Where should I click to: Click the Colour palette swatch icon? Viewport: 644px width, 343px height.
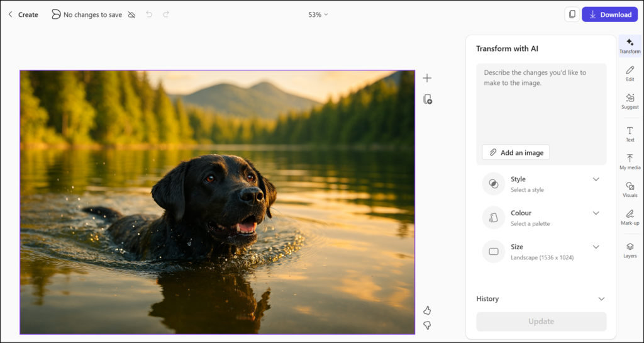494,218
